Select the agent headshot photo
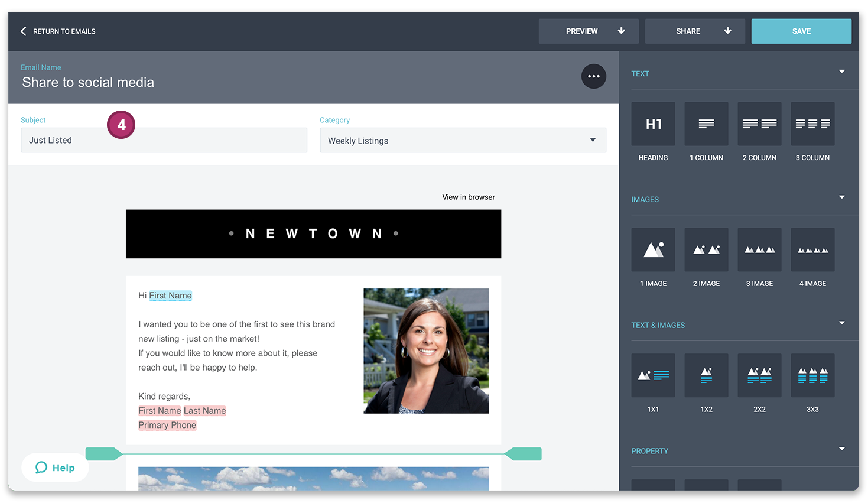This screenshot has width=868, height=503. coord(426,351)
